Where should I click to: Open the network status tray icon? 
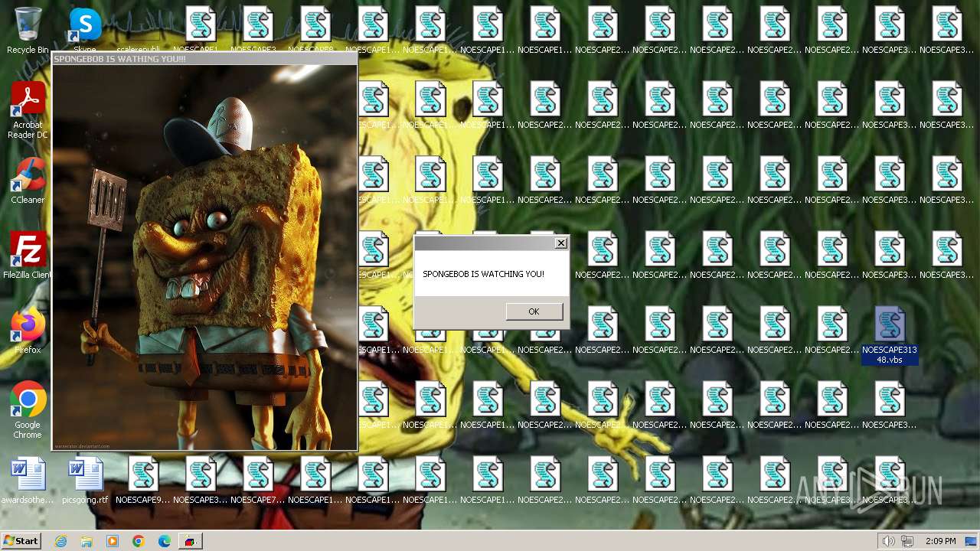[x=907, y=541]
